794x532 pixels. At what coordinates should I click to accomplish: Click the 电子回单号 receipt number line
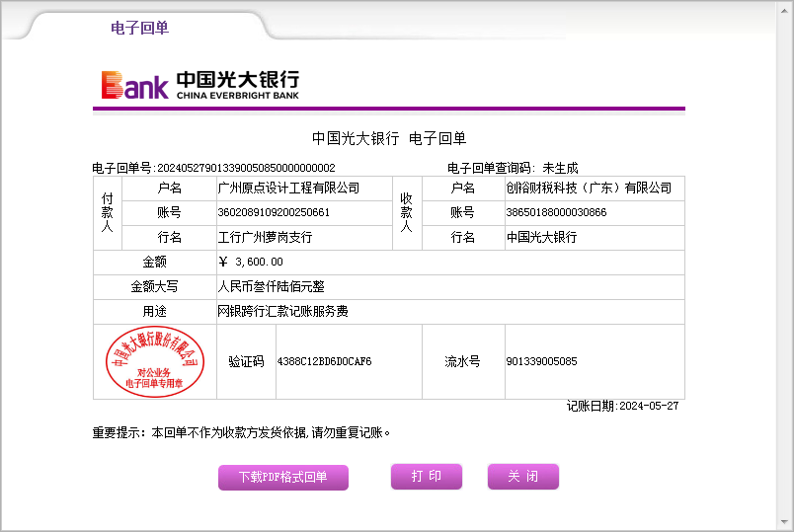pos(213,168)
